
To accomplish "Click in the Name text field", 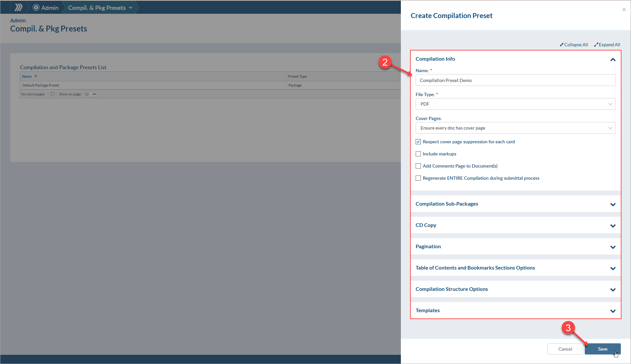I will (515, 80).
